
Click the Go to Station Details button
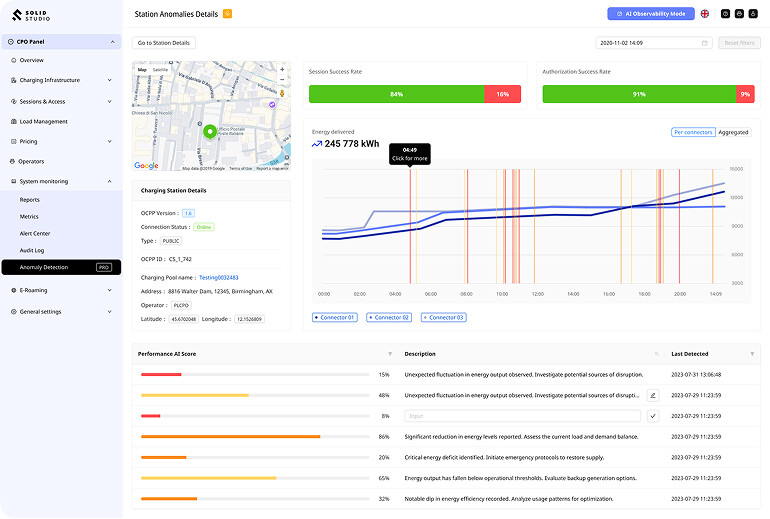pyautogui.click(x=164, y=43)
